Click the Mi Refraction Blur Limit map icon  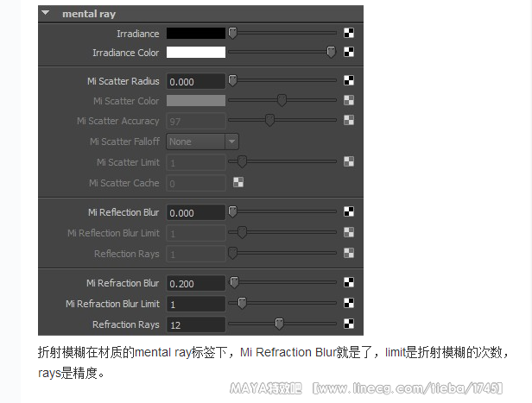(x=349, y=303)
